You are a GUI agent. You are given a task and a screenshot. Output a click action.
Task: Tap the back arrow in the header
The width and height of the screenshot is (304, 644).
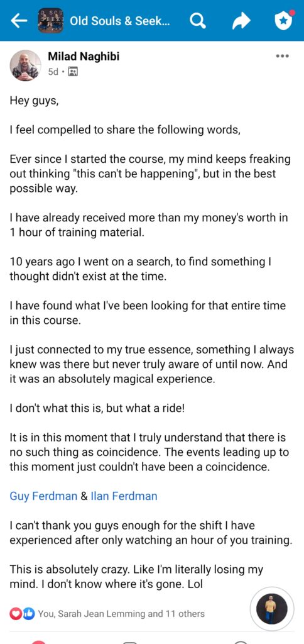coord(19,21)
